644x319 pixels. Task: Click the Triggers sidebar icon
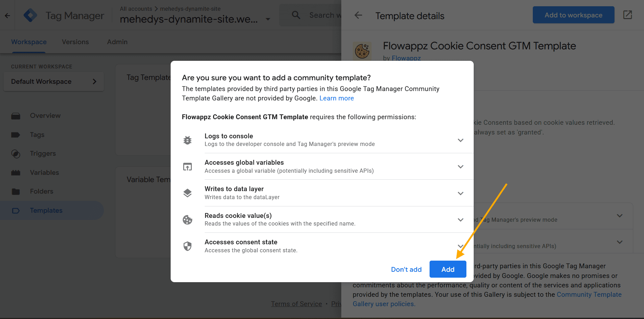[16, 154]
